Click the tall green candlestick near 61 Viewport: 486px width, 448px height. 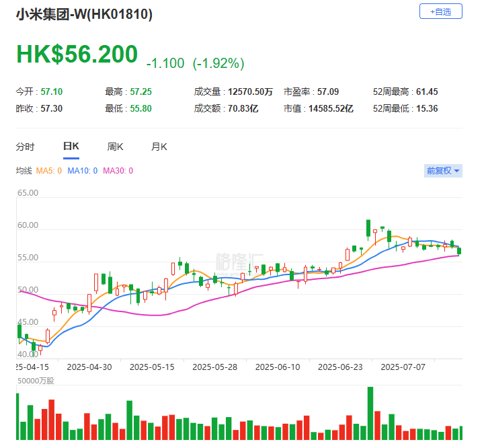point(368,229)
